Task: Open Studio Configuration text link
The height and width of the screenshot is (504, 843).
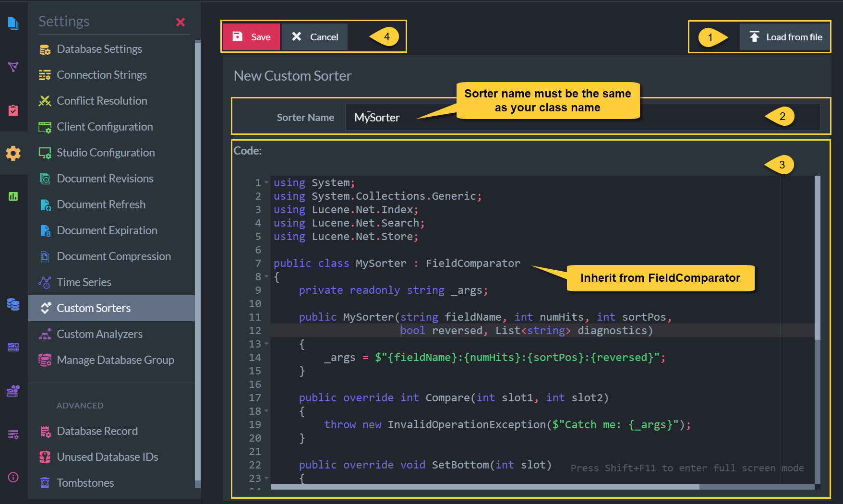Action: pyautogui.click(x=106, y=153)
